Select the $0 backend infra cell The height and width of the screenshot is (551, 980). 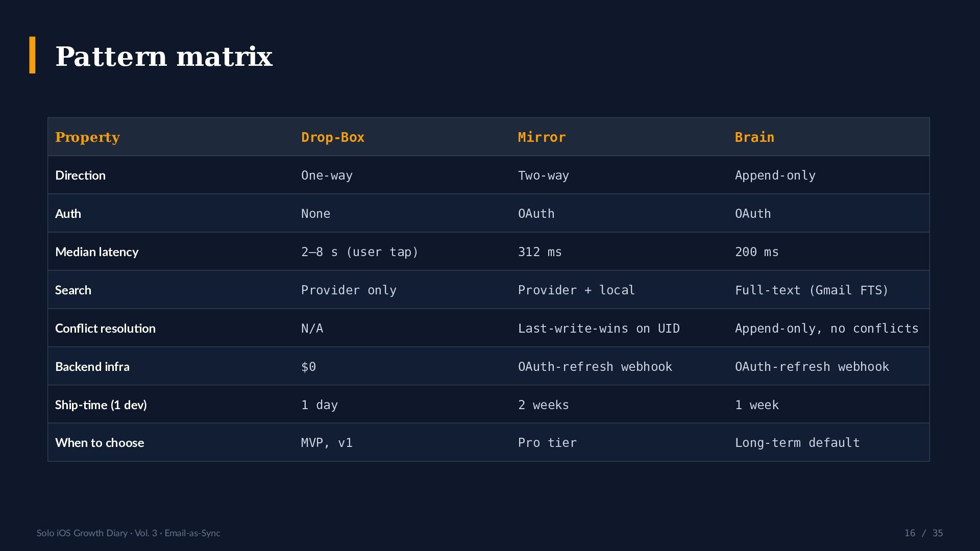(308, 367)
